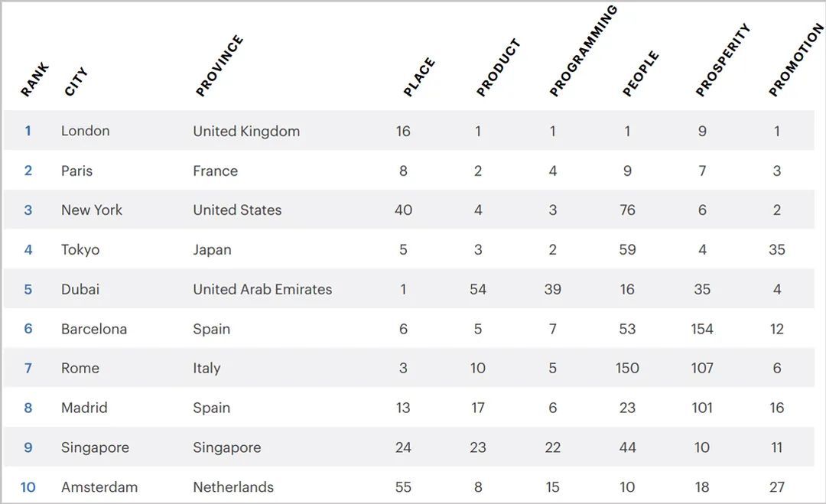Open the Barcelona city entry

(x=94, y=329)
